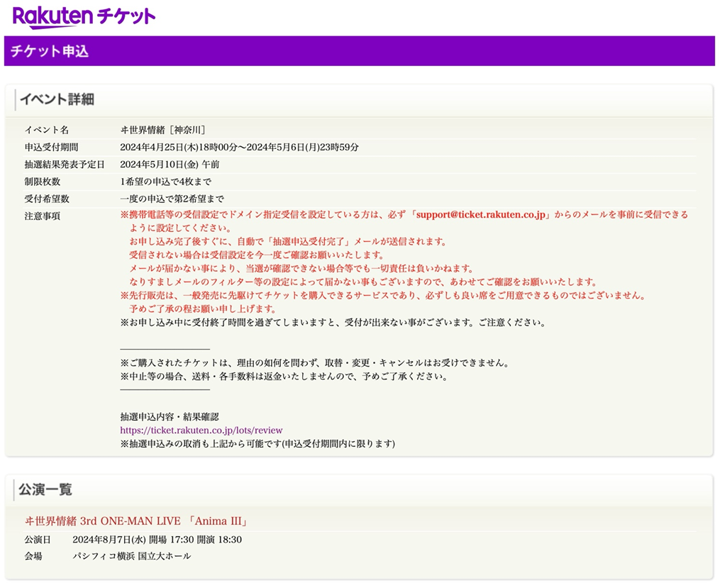
Task: Click the イベント名 row label
Action: [x=47, y=130]
